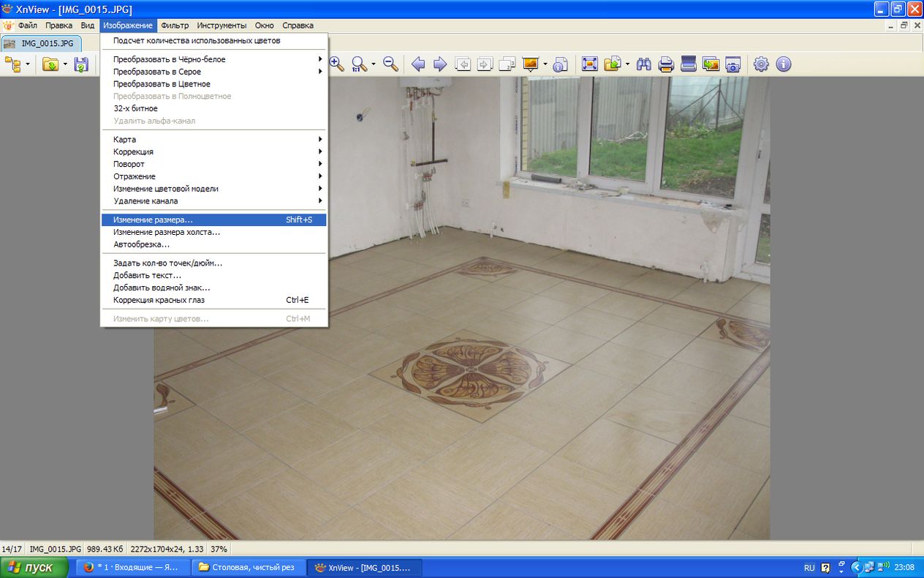Select 'Добавить водяной знак...' item

click(x=213, y=288)
